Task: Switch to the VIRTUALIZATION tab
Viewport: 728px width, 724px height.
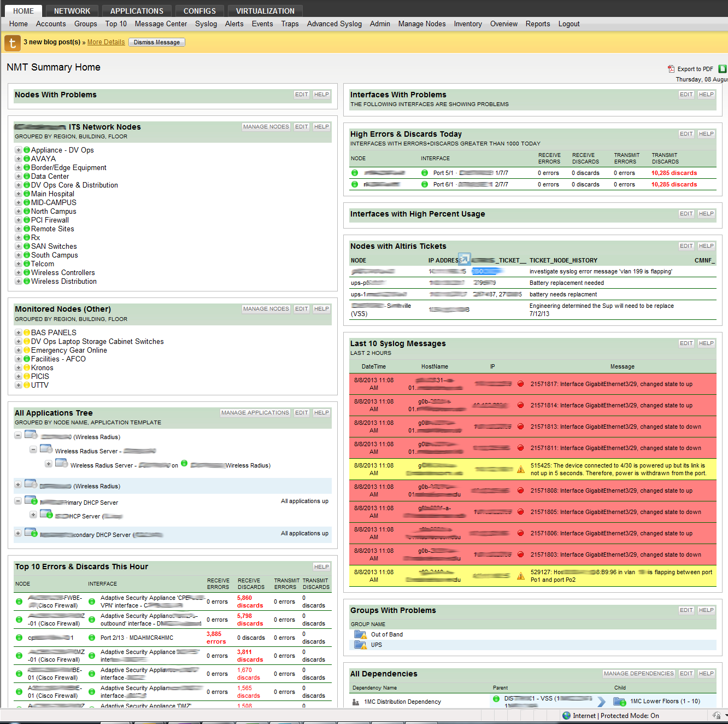Action: coord(265,11)
